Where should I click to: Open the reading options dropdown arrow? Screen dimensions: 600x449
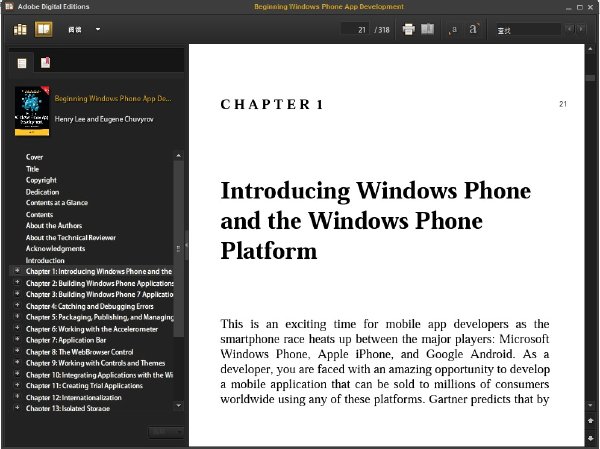(98, 29)
